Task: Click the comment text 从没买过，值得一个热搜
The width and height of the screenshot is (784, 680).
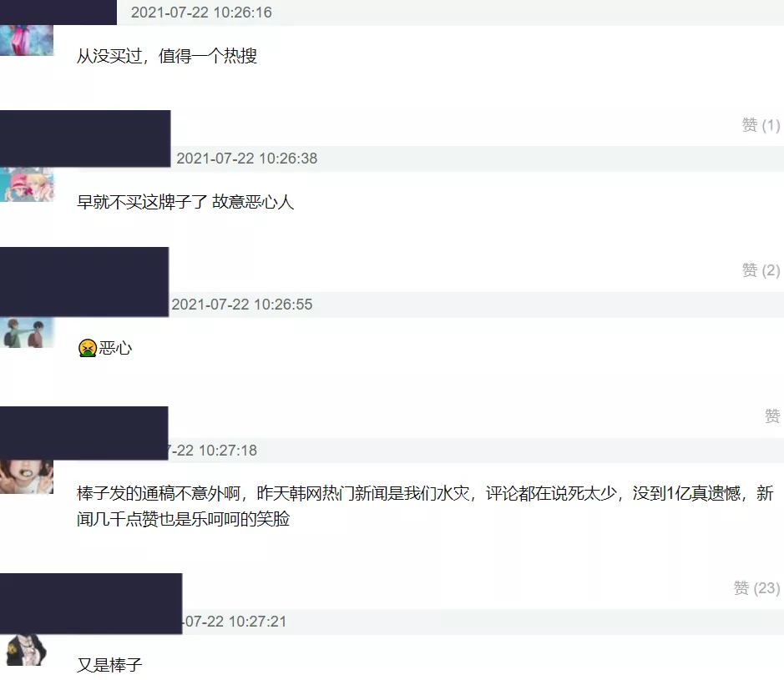Action: click(167, 56)
